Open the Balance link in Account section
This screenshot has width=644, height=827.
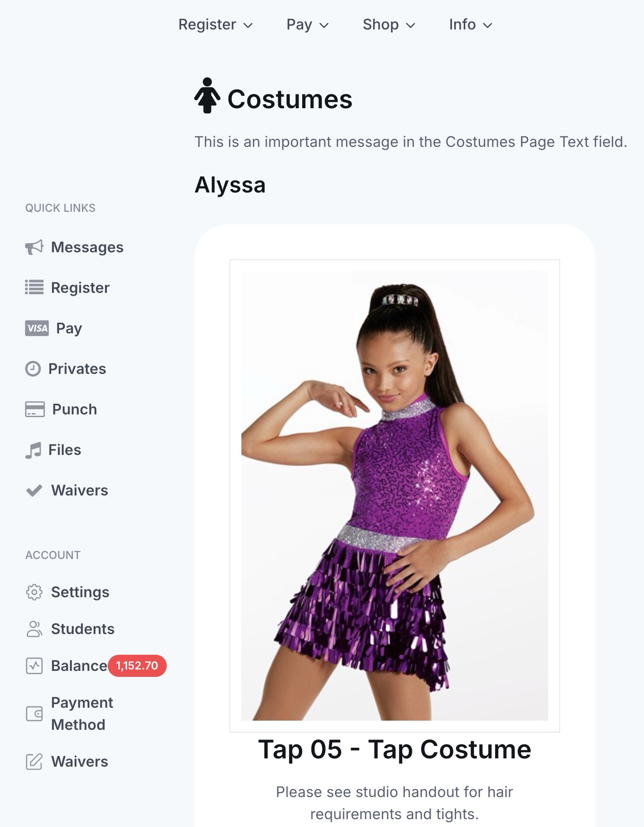pos(79,666)
